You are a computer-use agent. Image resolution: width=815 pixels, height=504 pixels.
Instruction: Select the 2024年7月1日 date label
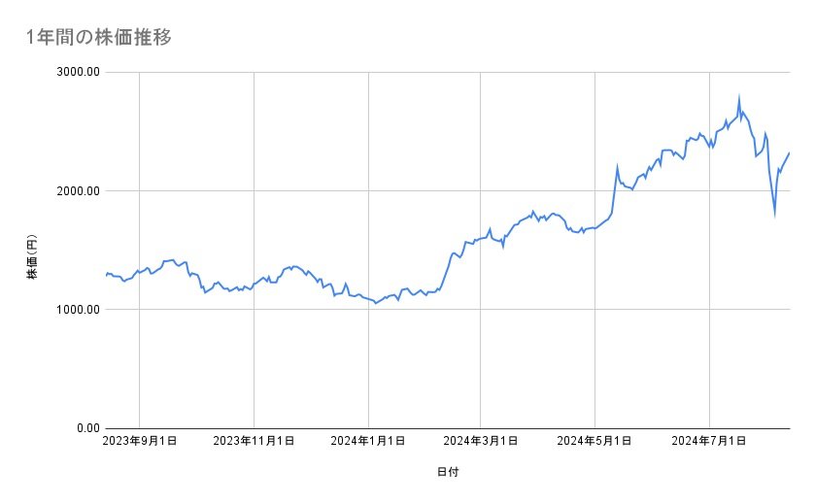709,442
